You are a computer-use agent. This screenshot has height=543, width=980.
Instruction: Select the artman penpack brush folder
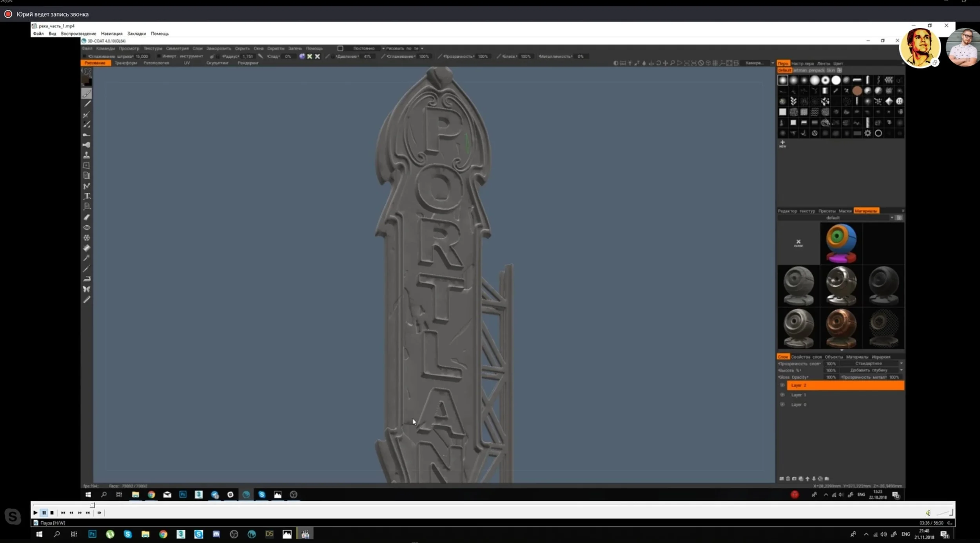809,70
